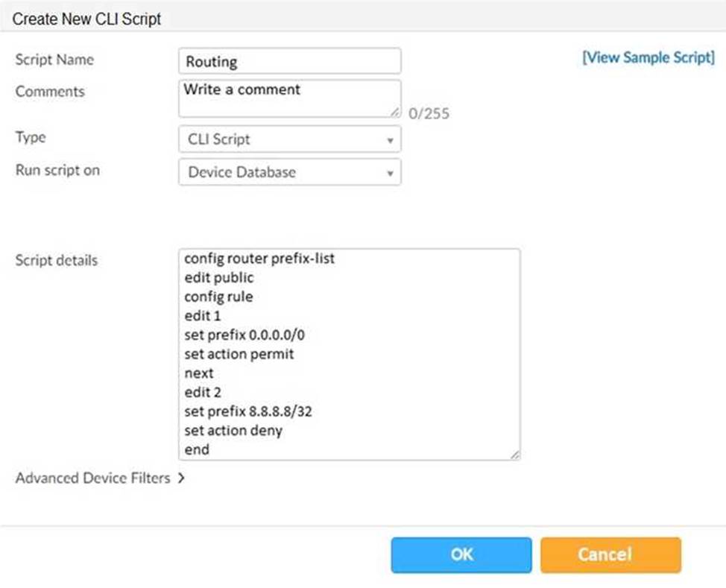
Task: Click the resize grip of Comments box
Action: (395, 112)
